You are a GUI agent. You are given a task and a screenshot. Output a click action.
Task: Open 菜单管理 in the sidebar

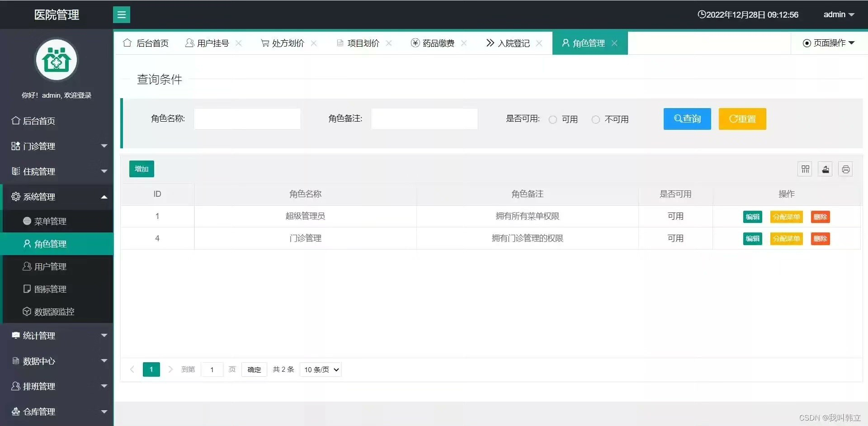click(x=57, y=221)
